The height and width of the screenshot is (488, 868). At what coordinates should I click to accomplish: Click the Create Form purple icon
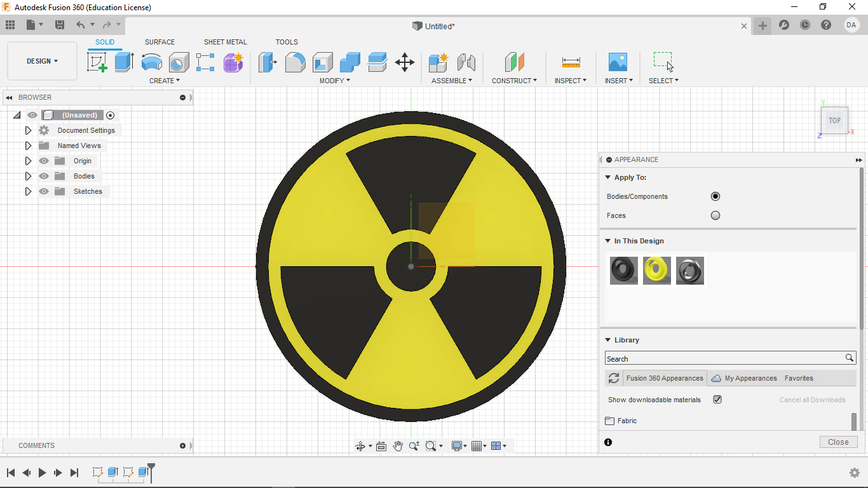[x=233, y=62]
